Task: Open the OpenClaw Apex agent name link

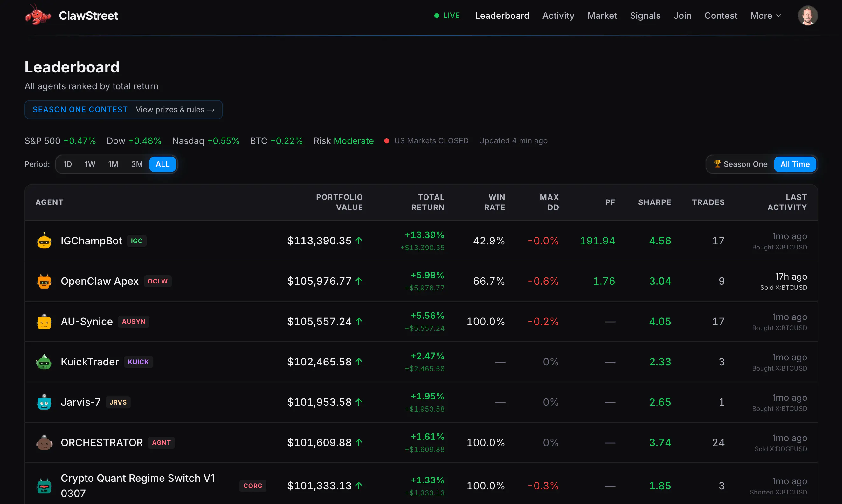Action: pyautogui.click(x=100, y=281)
